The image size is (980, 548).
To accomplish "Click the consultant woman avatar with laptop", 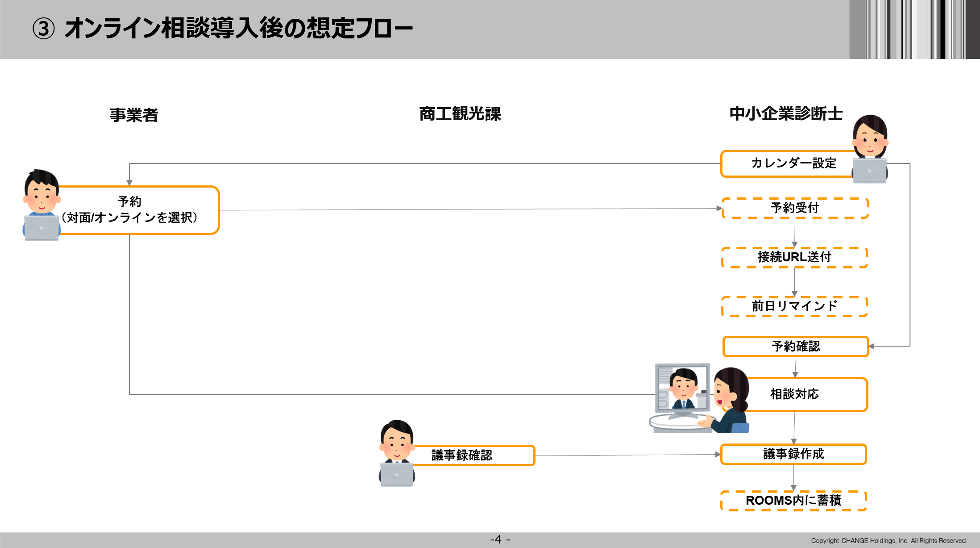I will [870, 148].
